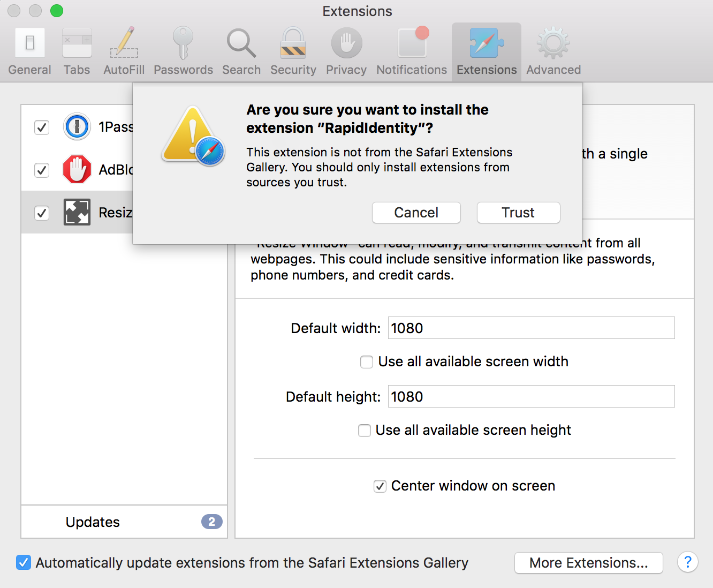Open the Search magnifier preferences pane
This screenshot has width=713, height=588.
pos(241,52)
